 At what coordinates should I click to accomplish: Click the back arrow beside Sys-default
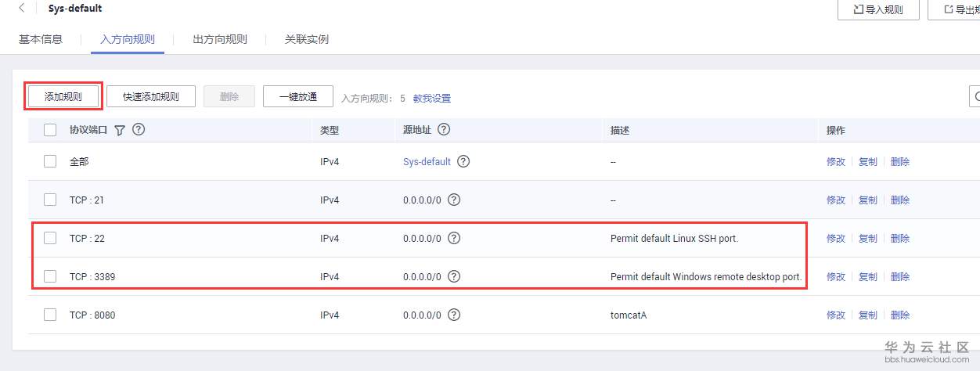point(21,9)
